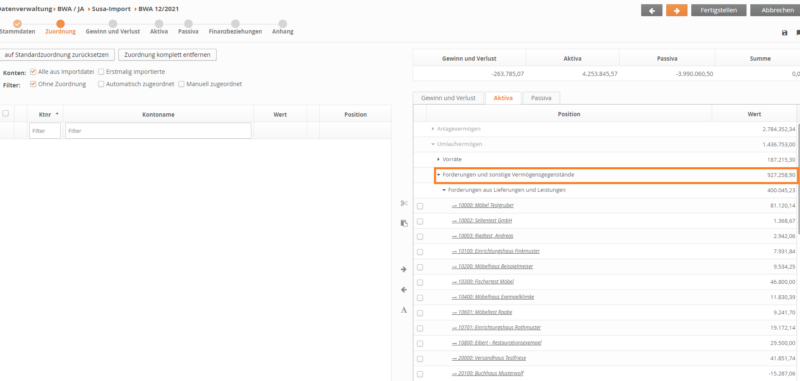Enable Automatisch zugeordnet filter
Viewport: 800px width, 381px height.
101,84
